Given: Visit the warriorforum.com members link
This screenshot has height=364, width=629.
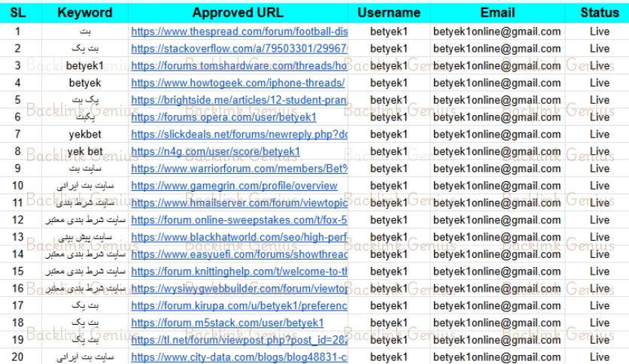Looking at the screenshot, I should 239,168.
